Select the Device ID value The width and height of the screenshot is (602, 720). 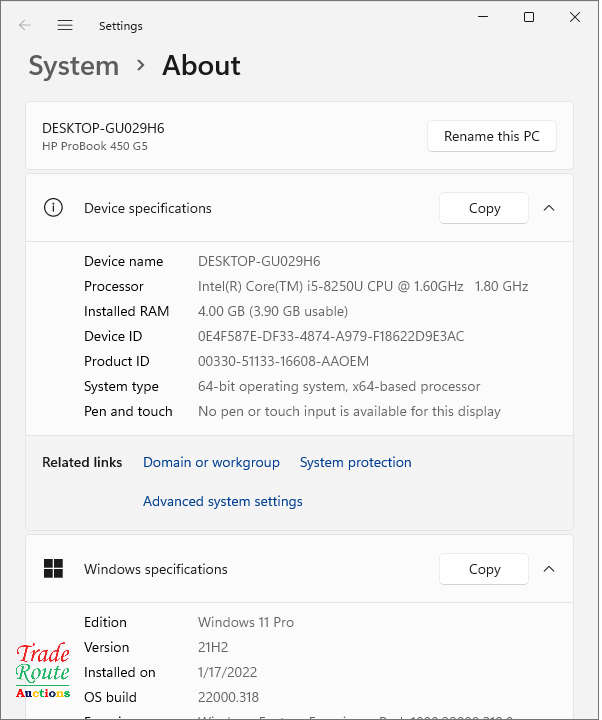click(331, 337)
